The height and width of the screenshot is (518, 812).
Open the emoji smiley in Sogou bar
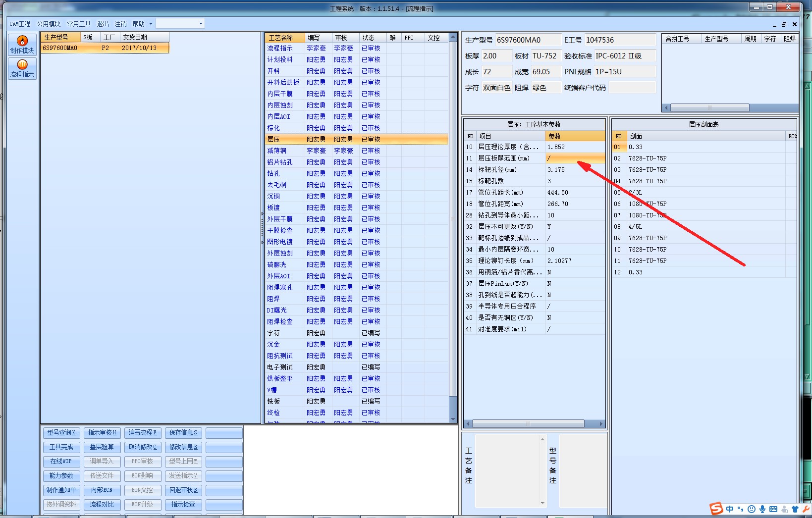pos(752,509)
